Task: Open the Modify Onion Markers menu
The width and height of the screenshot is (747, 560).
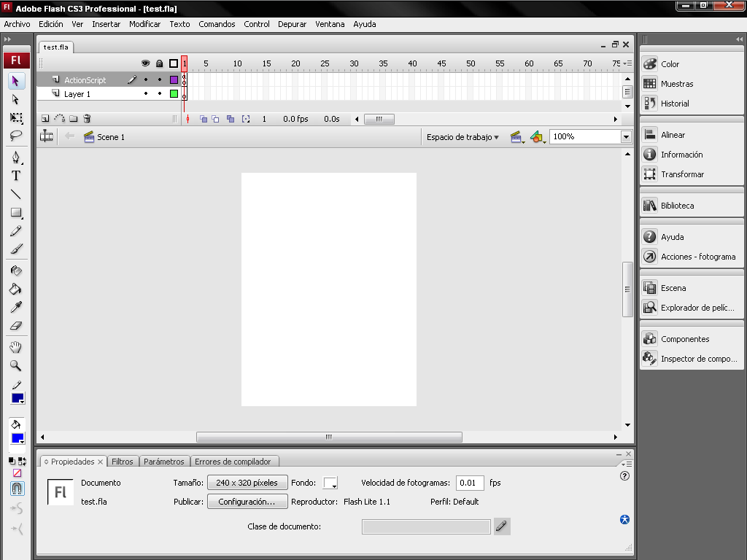Action: [x=246, y=119]
